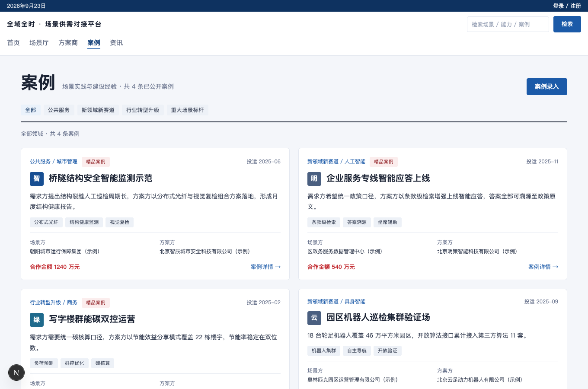The height and width of the screenshot is (389, 588).
Task: Filter cases by 新领域新赛道
Action: point(98,110)
